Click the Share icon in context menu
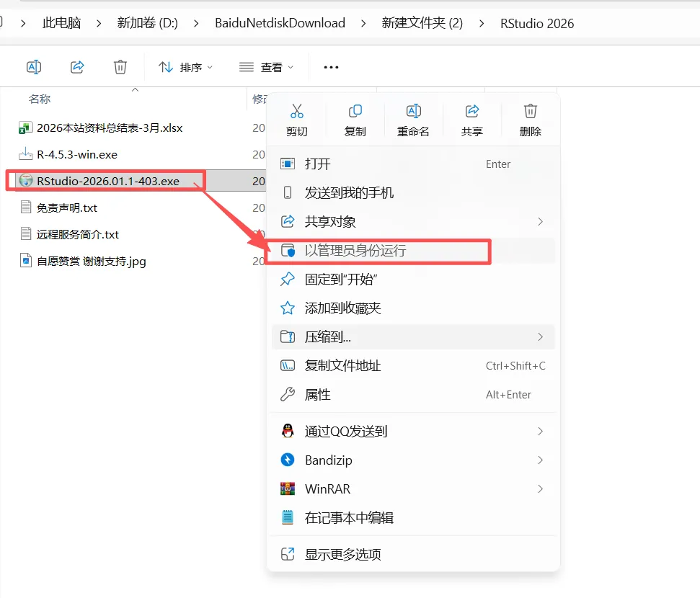 (472, 111)
